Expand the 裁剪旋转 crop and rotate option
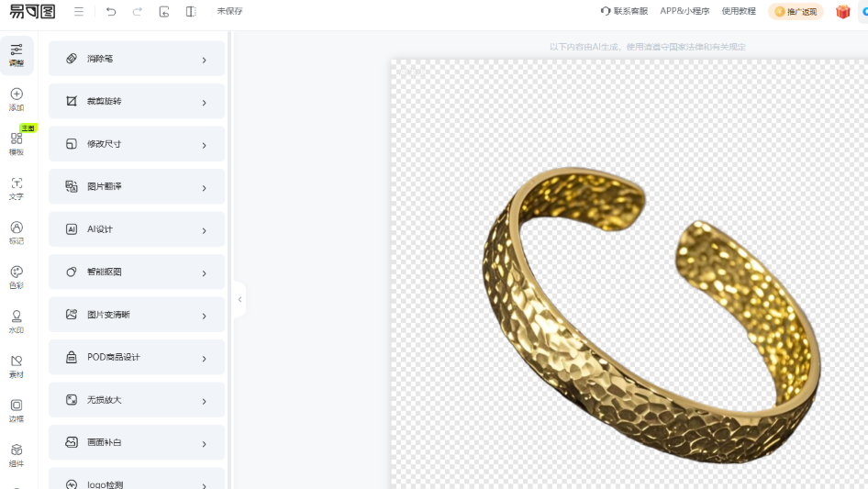 tap(137, 101)
